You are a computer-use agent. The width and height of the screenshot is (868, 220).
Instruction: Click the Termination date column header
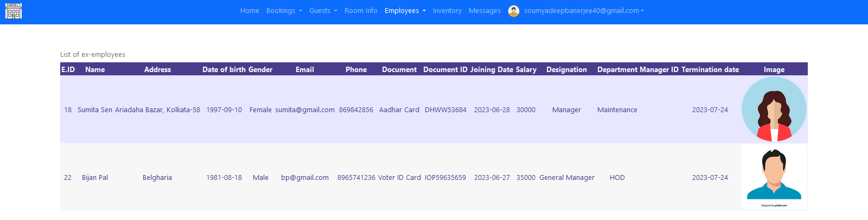point(710,69)
